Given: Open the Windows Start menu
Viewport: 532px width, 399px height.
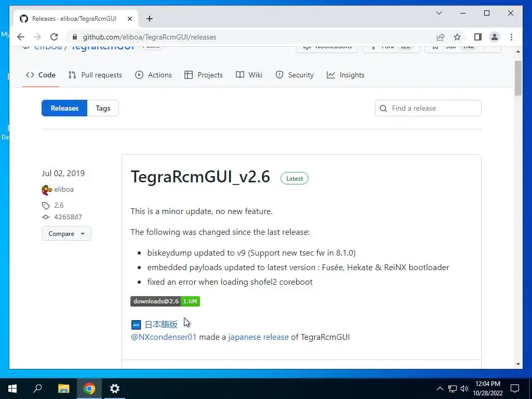Looking at the screenshot, I should (x=12, y=389).
